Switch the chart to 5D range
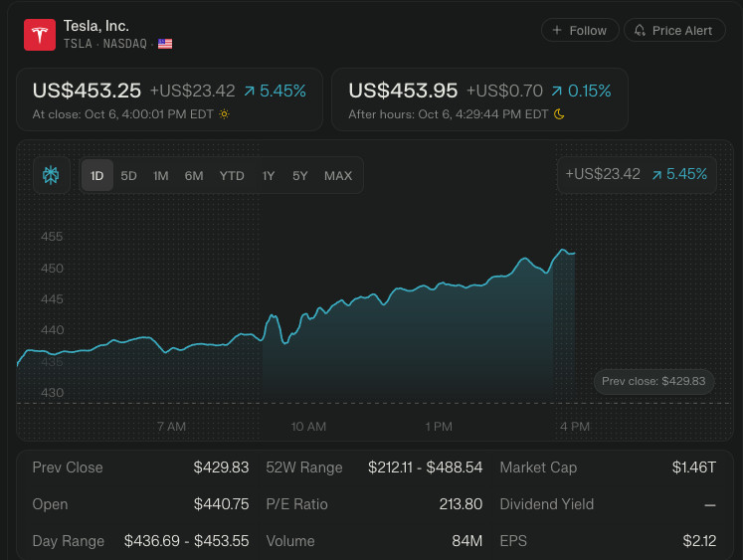The width and height of the screenshot is (743, 560). tap(129, 176)
